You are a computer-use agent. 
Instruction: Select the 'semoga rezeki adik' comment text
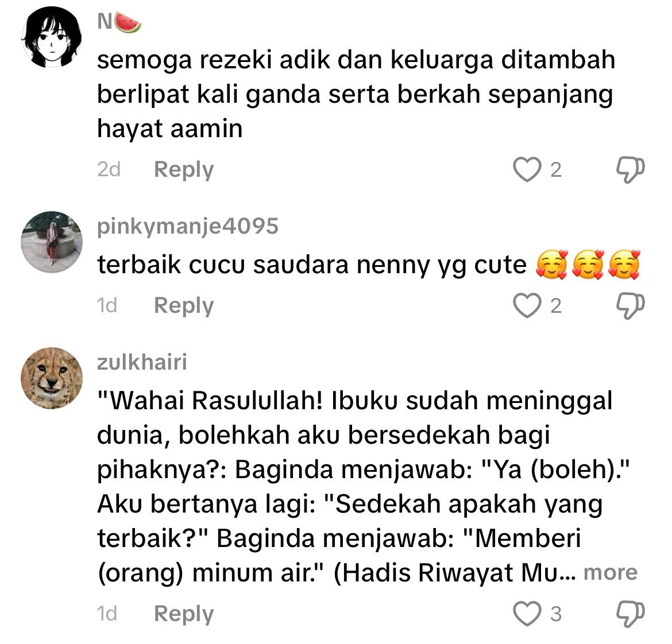point(356,94)
